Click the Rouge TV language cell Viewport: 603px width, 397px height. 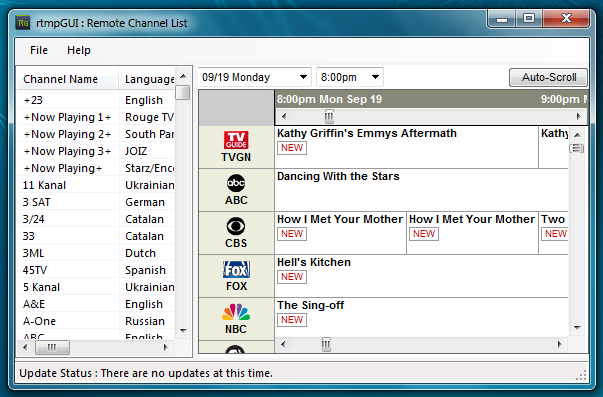[149, 117]
